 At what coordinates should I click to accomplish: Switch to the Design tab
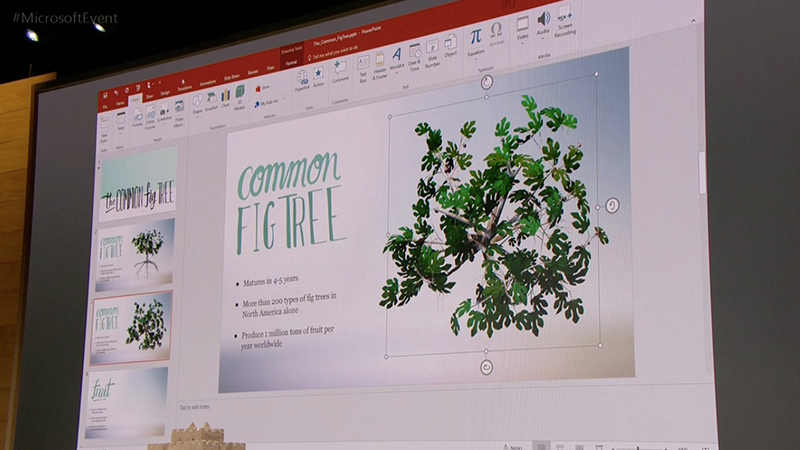pyautogui.click(x=165, y=92)
